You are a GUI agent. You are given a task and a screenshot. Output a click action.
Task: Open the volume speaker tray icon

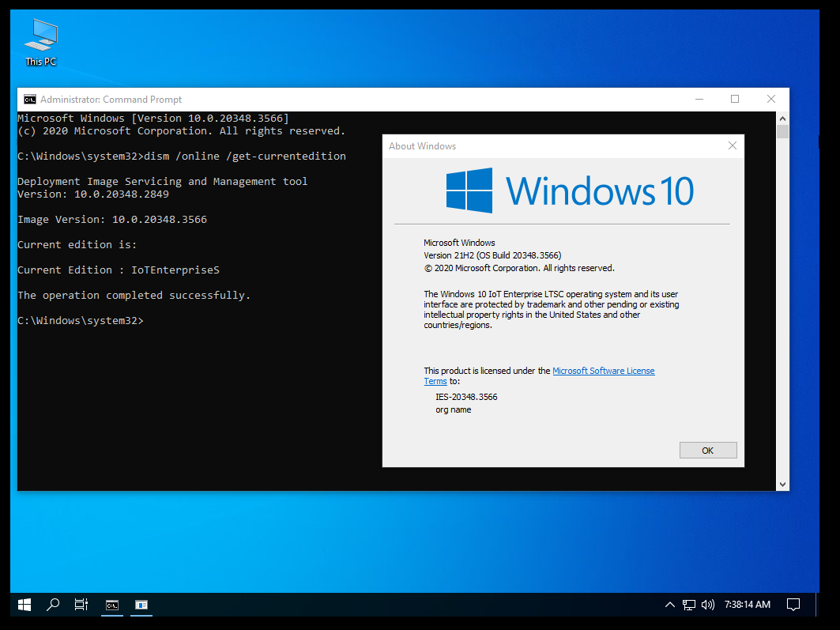pos(708,605)
